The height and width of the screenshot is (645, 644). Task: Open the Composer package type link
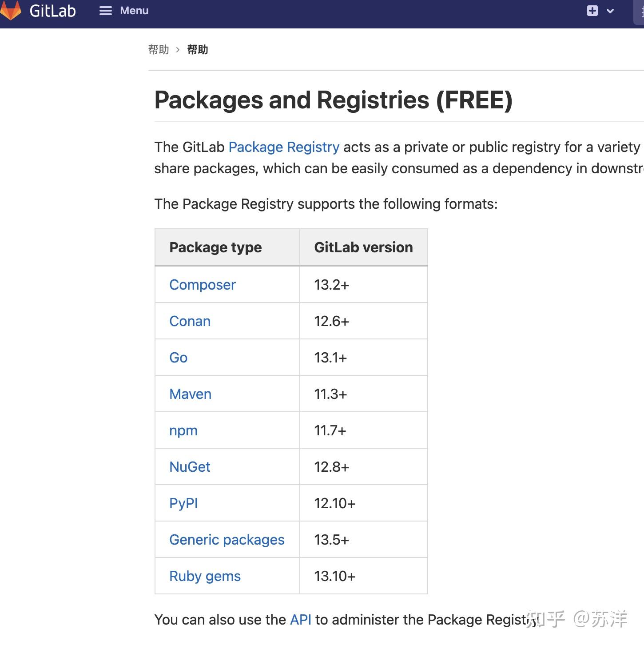click(x=202, y=285)
